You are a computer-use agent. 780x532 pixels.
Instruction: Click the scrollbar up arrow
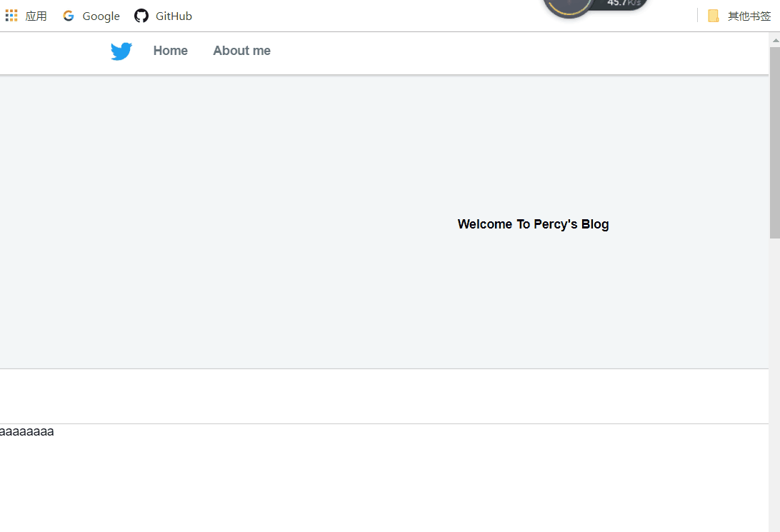(x=774, y=40)
